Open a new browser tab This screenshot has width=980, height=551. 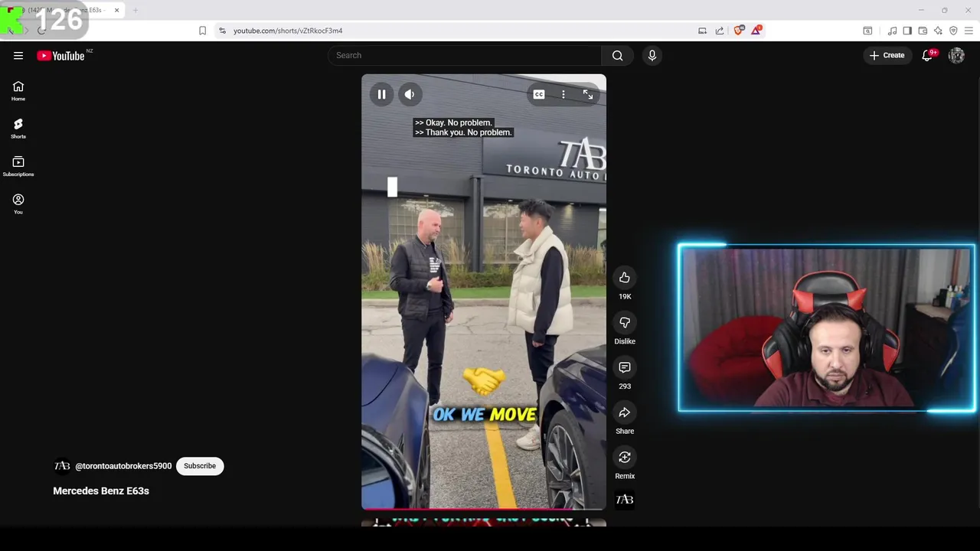click(136, 10)
